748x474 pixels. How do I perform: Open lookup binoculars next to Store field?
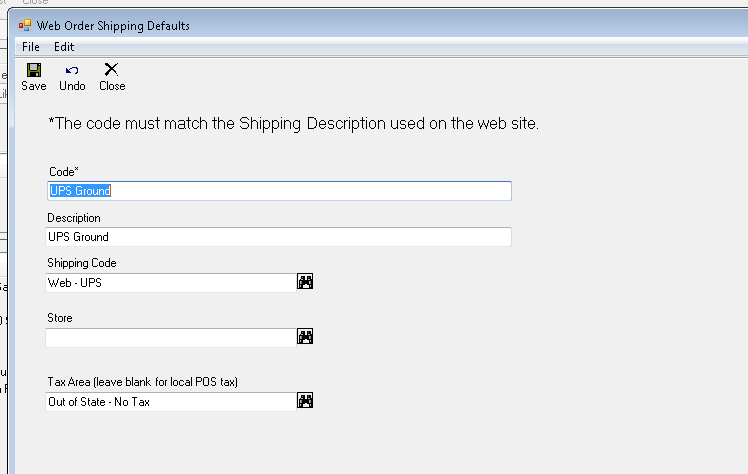pyautogui.click(x=305, y=336)
